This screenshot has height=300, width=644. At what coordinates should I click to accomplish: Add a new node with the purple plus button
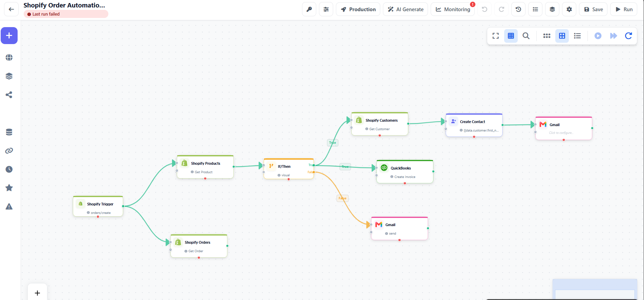coord(9,36)
